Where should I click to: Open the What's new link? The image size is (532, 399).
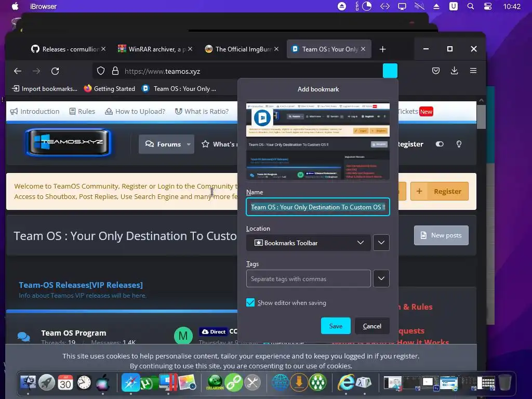[x=219, y=144]
